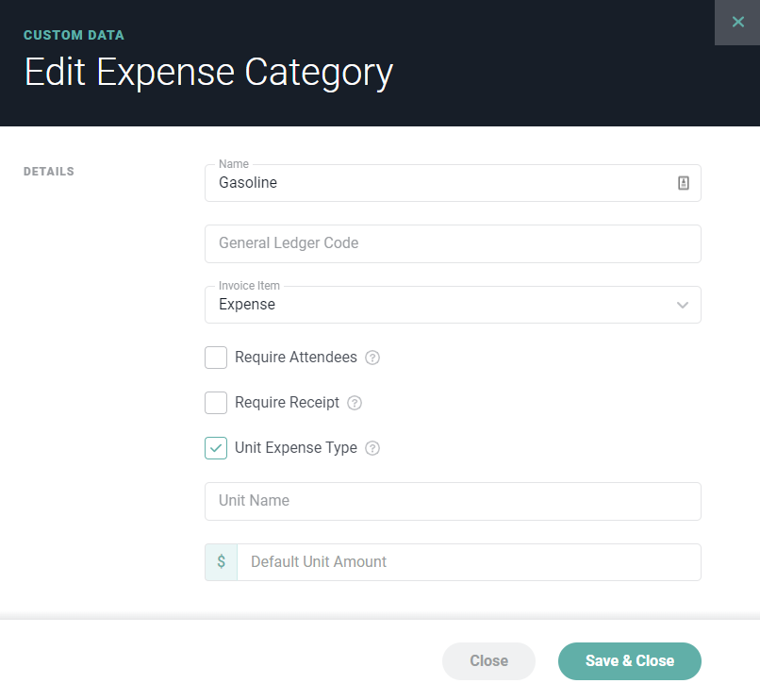Click the Require Receipt label text

[x=287, y=403]
